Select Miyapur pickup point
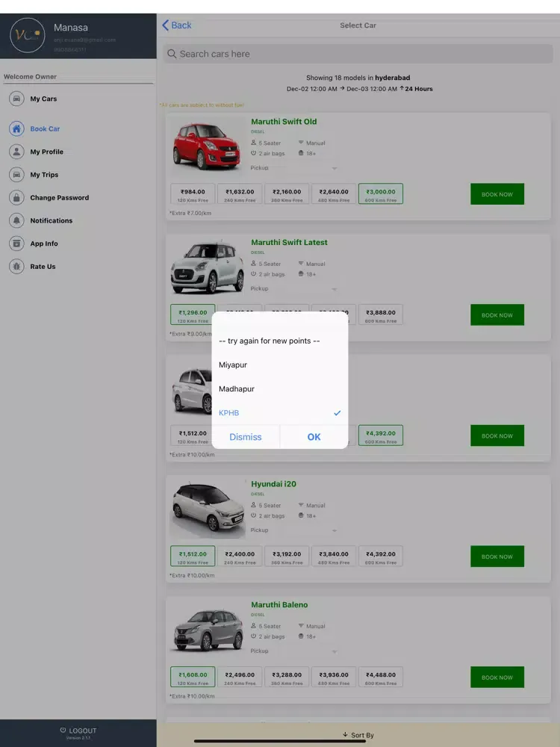The height and width of the screenshot is (747, 560). pos(280,365)
